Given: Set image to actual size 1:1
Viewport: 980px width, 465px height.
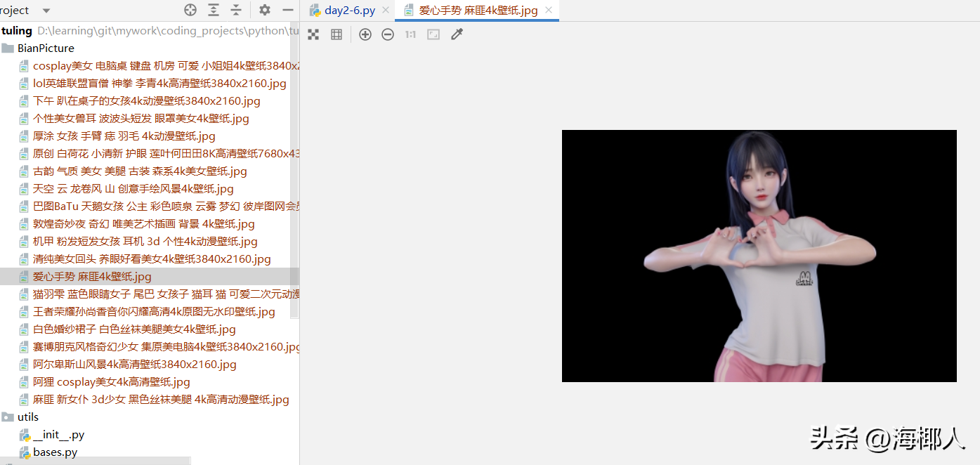Looking at the screenshot, I should coord(410,34).
